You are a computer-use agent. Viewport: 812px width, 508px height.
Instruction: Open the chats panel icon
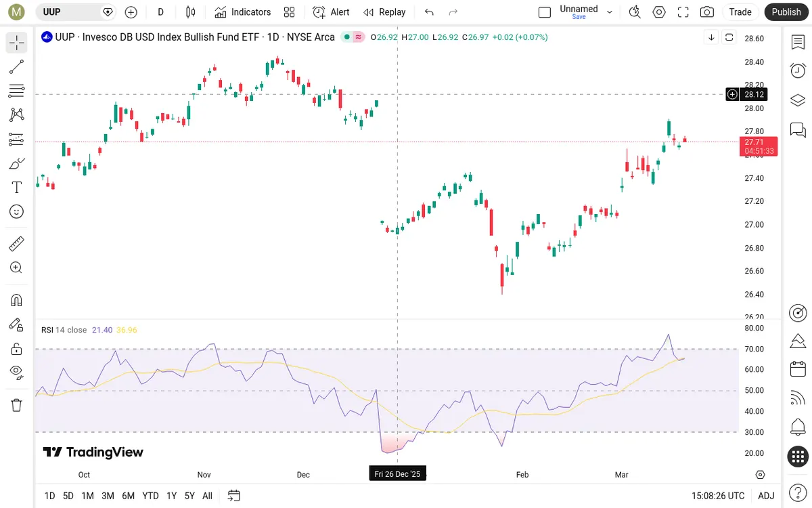(x=798, y=129)
